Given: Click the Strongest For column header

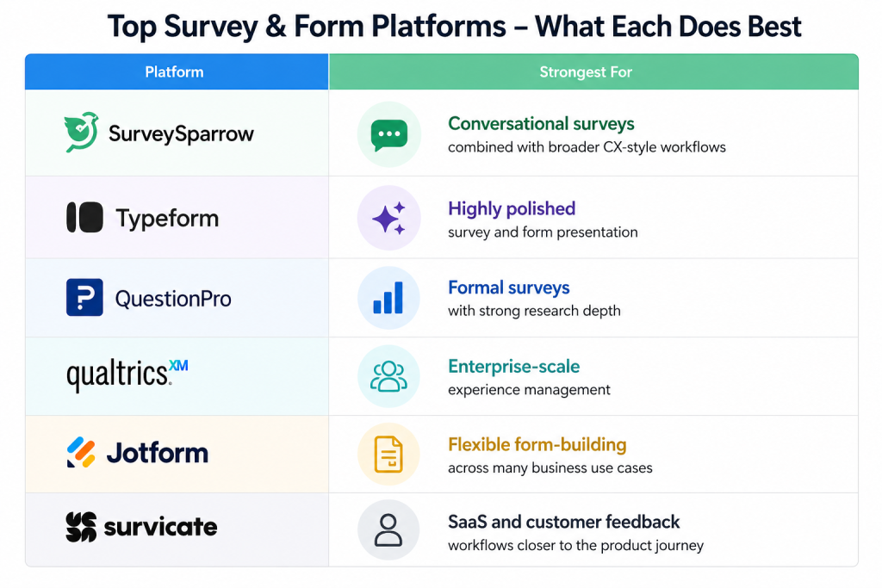Looking at the screenshot, I should (586, 72).
